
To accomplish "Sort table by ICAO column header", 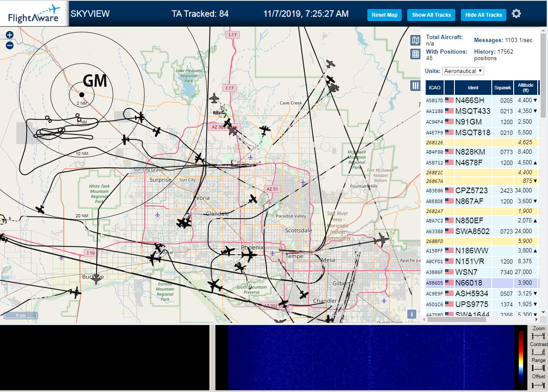I will [x=435, y=88].
